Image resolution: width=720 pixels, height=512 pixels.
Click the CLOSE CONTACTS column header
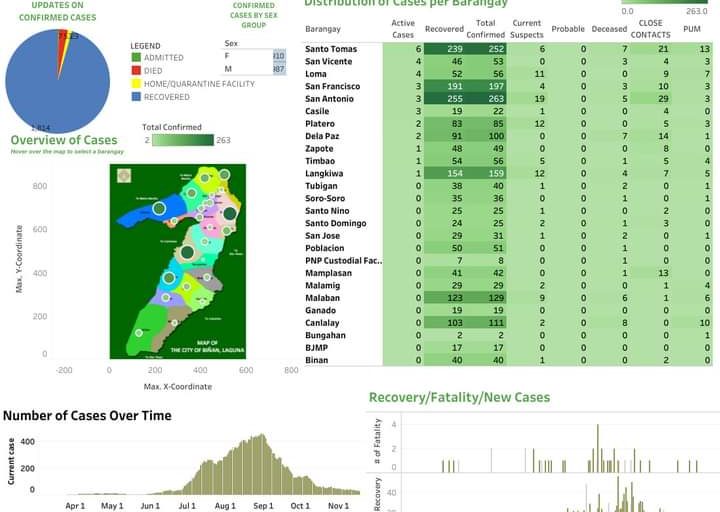[650, 29]
